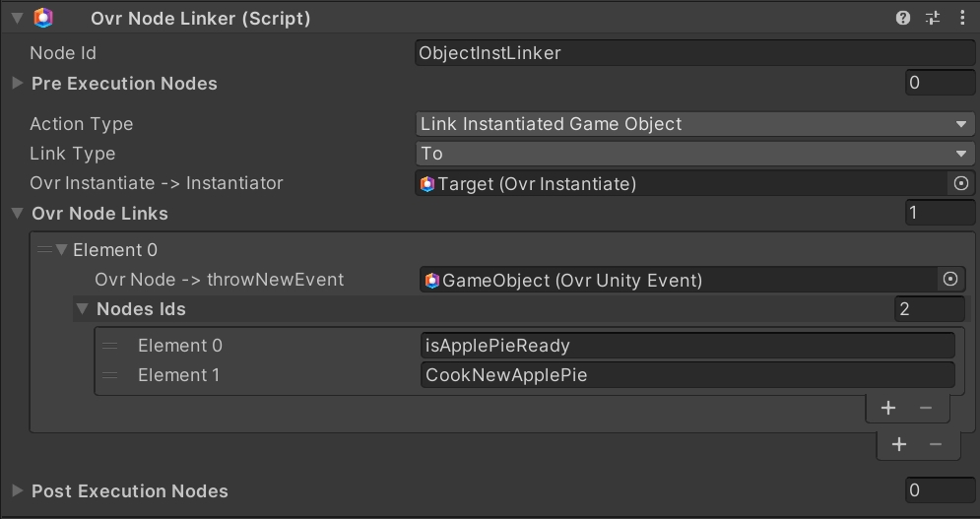This screenshot has height=519, width=980.
Task: Add a new Ovr Node Links element
Action: click(898, 444)
